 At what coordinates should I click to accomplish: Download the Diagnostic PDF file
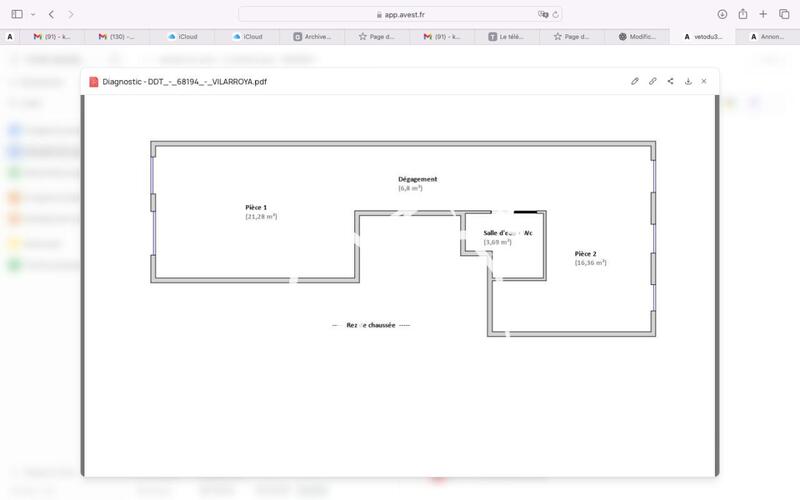coord(688,81)
